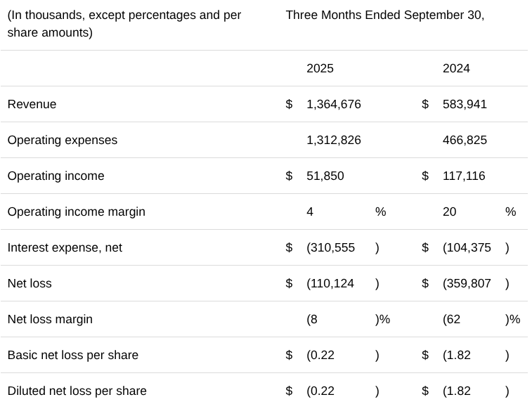The width and height of the screenshot is (532, 416).
Task: Click the Three Months Ended September 30 header
Action: pos(384,15)
